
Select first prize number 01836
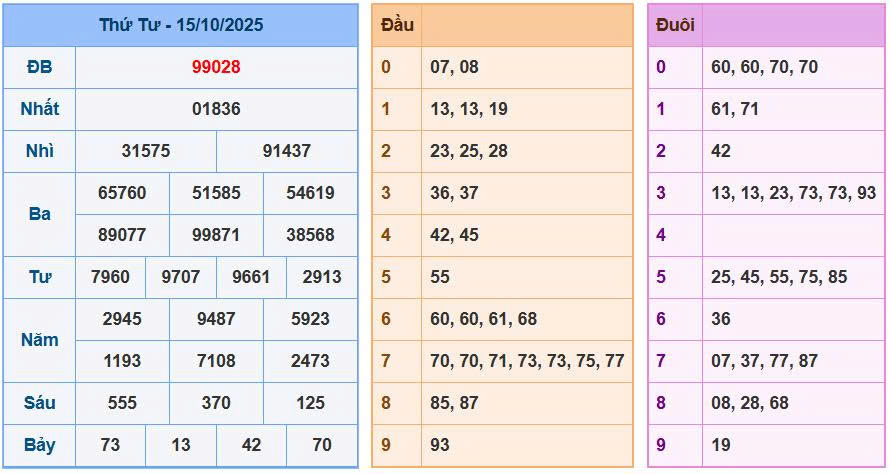[x=216, y=109]
